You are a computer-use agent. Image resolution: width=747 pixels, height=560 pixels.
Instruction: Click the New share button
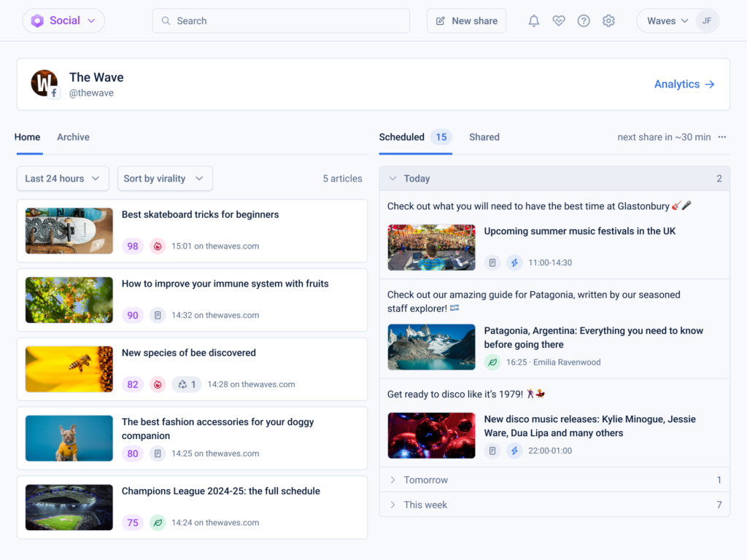(466, 21)
